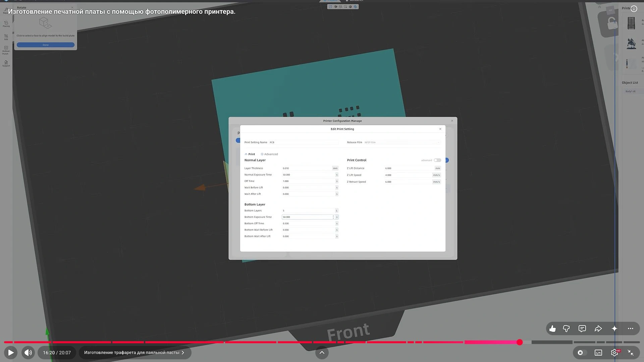
Task: Click the Normal Exposure Time field
Action: (x=309, y=175)
